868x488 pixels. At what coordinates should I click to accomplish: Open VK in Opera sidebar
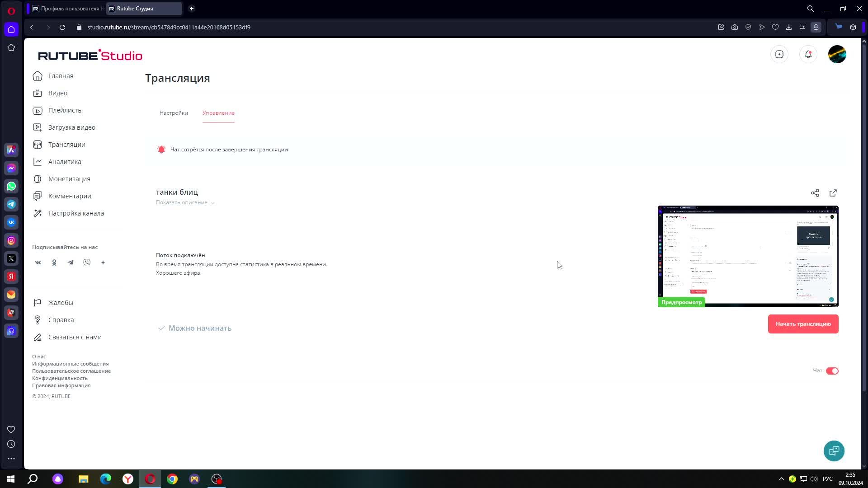tap(11, 222)
